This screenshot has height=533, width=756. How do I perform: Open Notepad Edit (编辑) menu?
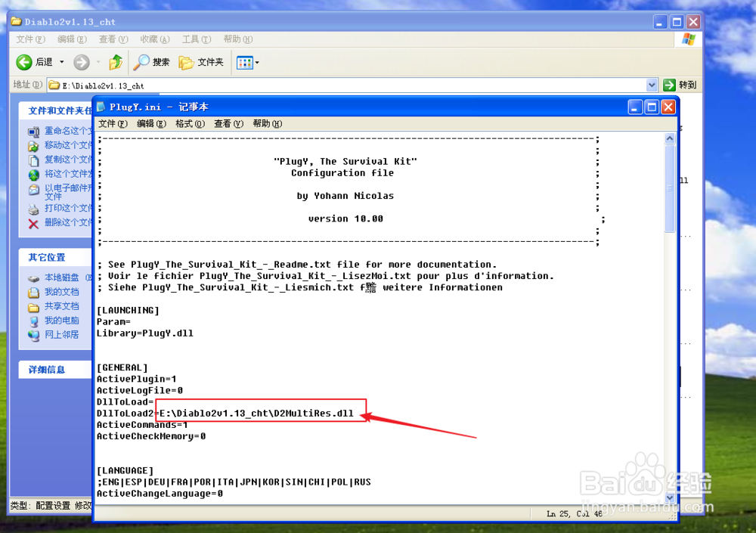[x=151, y=124]
